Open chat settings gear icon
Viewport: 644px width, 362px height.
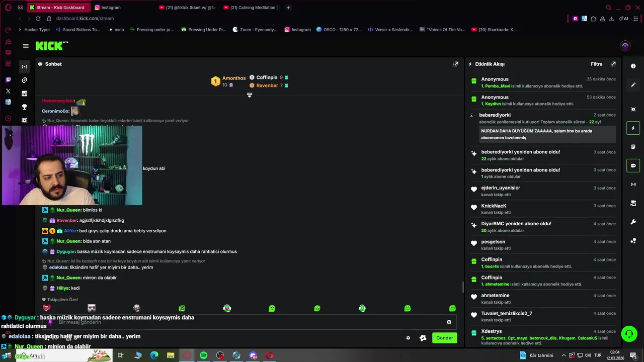[408, 338]
